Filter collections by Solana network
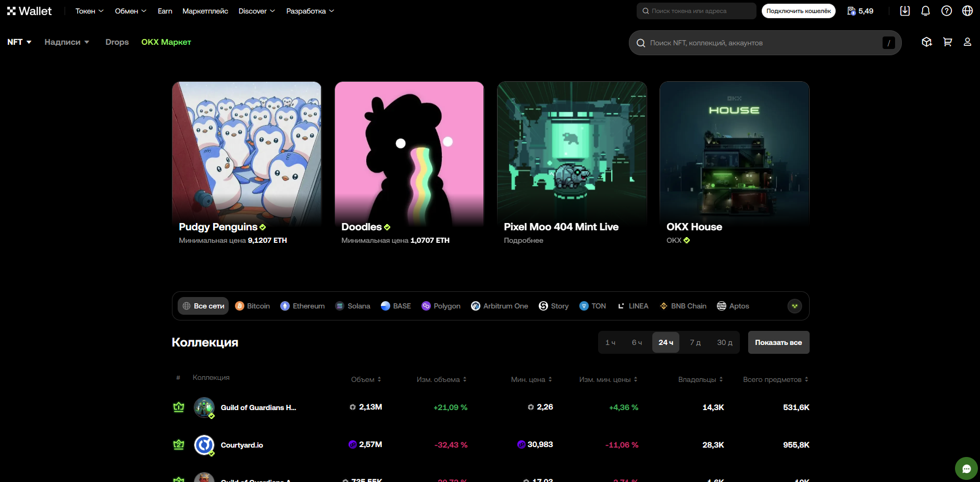Image resolution: width=980 pixels, height=482 pixels. (x=353, y=306)
